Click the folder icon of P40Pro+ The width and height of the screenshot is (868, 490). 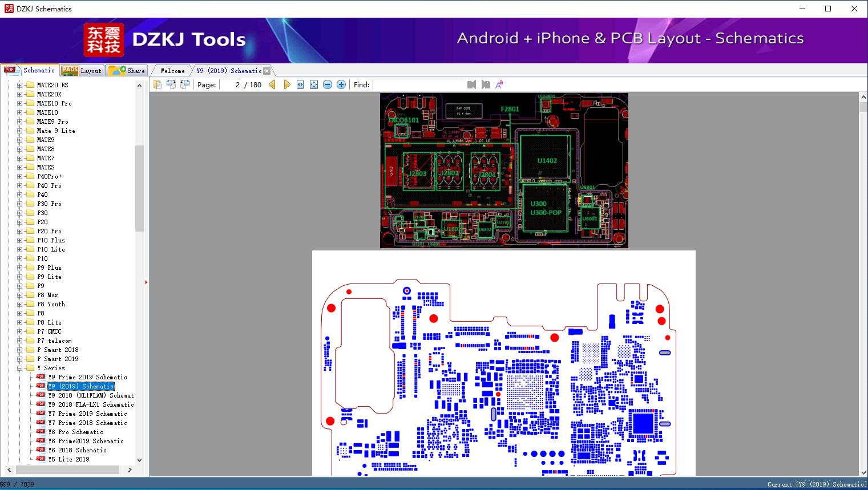30,176
